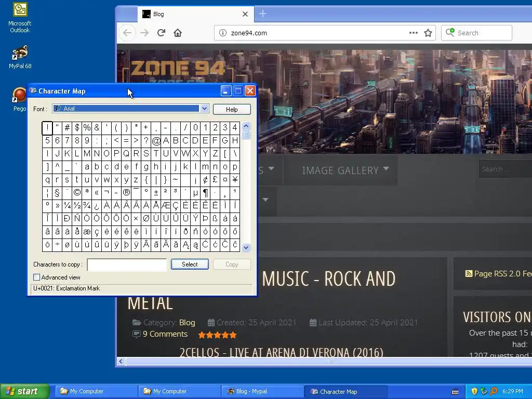Click the browser Forward arrow
Screen dimensions: 532x399
pyautogui.click(x=144, y=33)
